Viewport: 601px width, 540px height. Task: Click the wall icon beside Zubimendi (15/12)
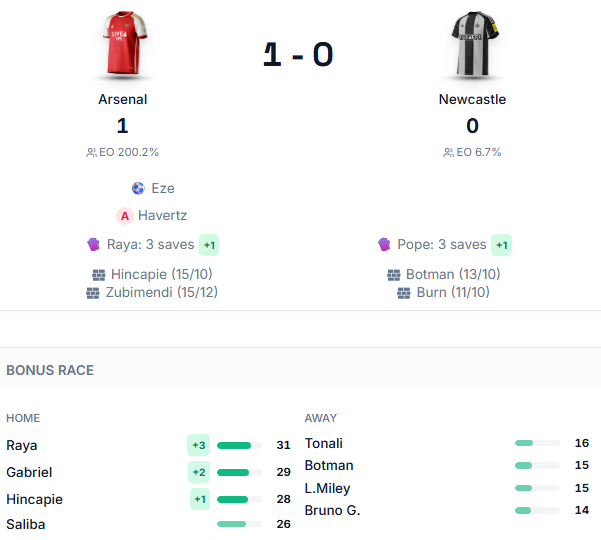tap(94, 293)
